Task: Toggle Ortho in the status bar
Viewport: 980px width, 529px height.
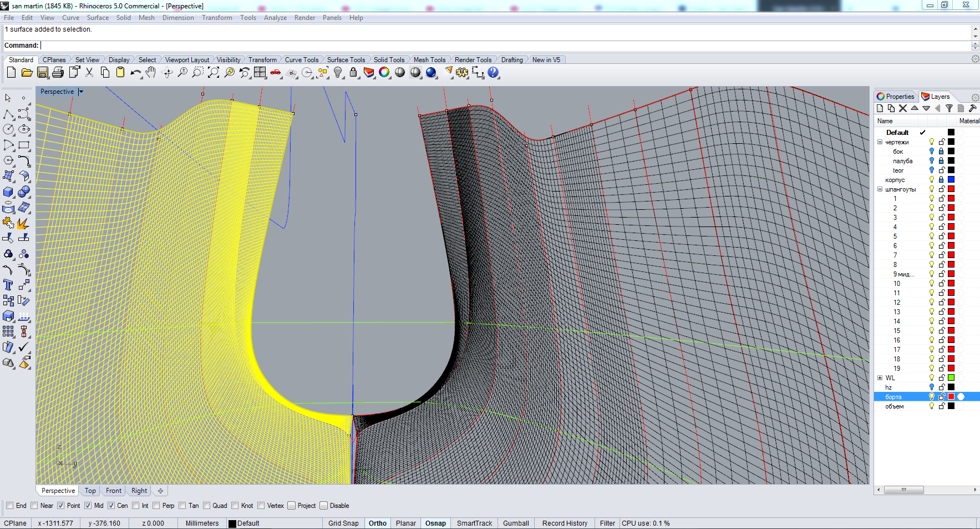Action: [378, 523]
